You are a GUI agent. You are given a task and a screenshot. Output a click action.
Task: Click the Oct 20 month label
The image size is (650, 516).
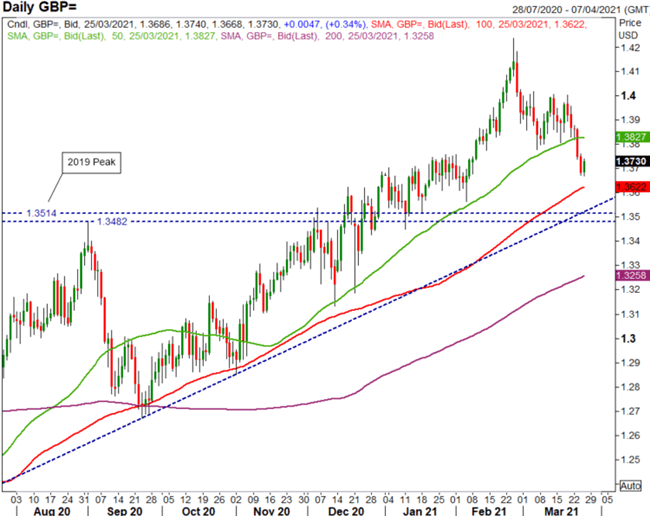(x=198, y=511)
